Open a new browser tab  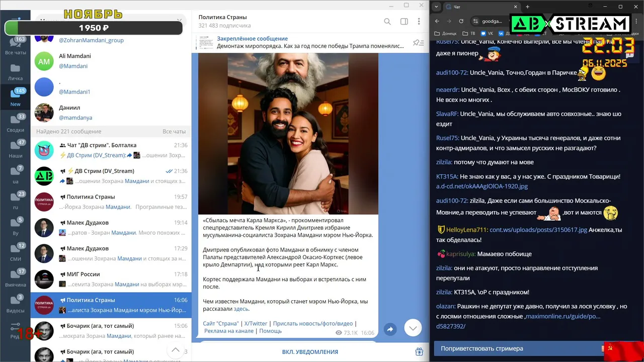coord(527,7)
